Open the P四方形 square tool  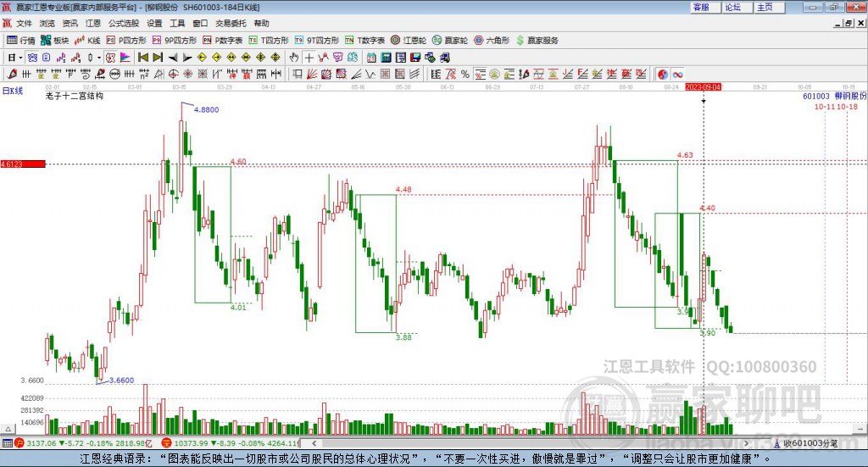pyautogui.click(x=126, y=41)
